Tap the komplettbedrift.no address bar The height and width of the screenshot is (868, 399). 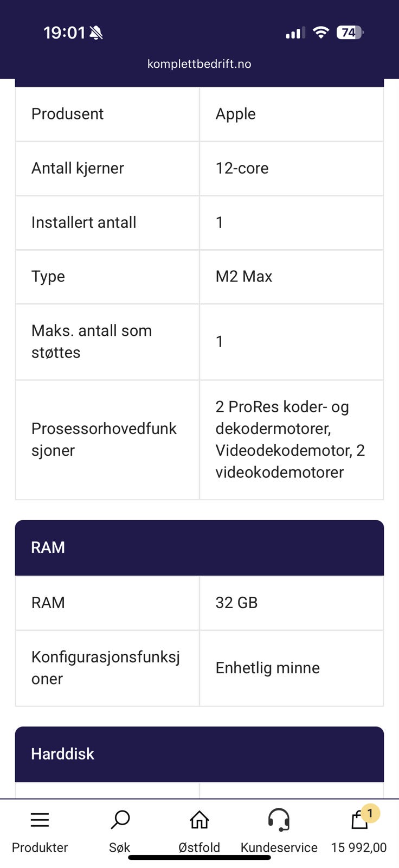(x=199, y=64)
